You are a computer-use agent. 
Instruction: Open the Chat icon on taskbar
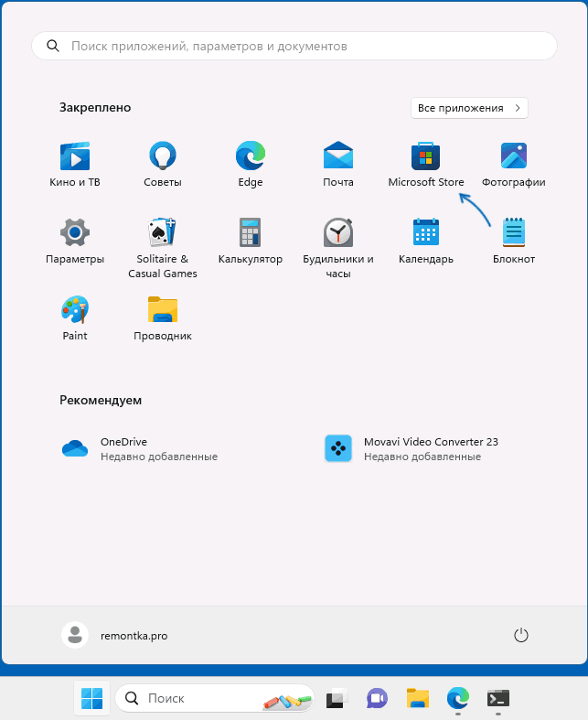pyautogui.click(x=377, y=698)
